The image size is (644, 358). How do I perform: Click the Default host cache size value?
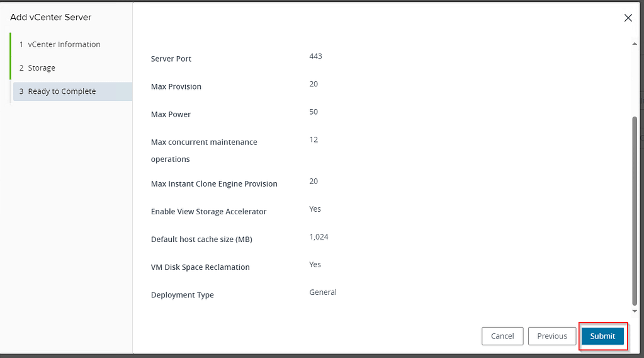coord(319,237)
